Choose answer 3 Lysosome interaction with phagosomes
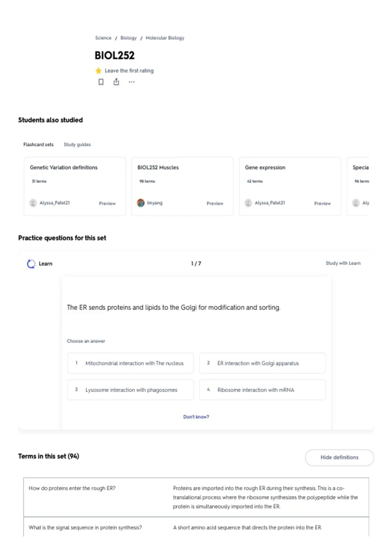392x556 pixels. click(x=130, y=390)
